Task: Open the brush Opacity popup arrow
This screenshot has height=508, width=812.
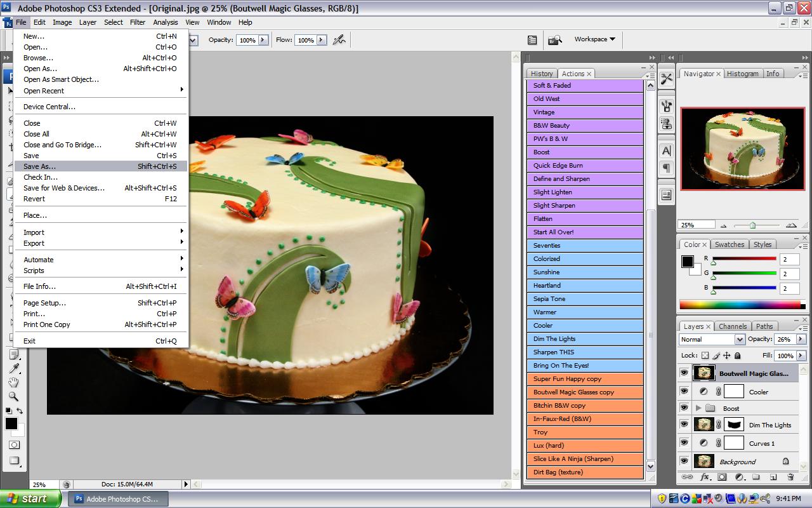Action: [263, 40]
